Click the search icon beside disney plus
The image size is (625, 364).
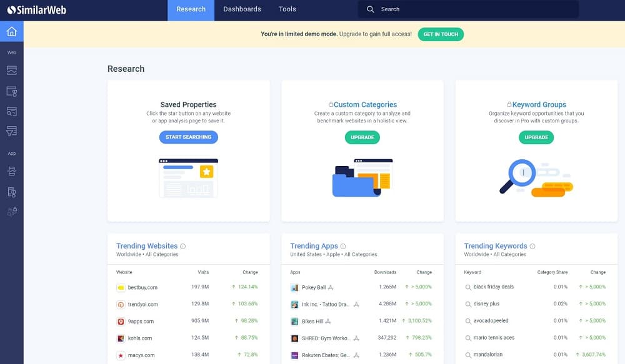point(468,304)
